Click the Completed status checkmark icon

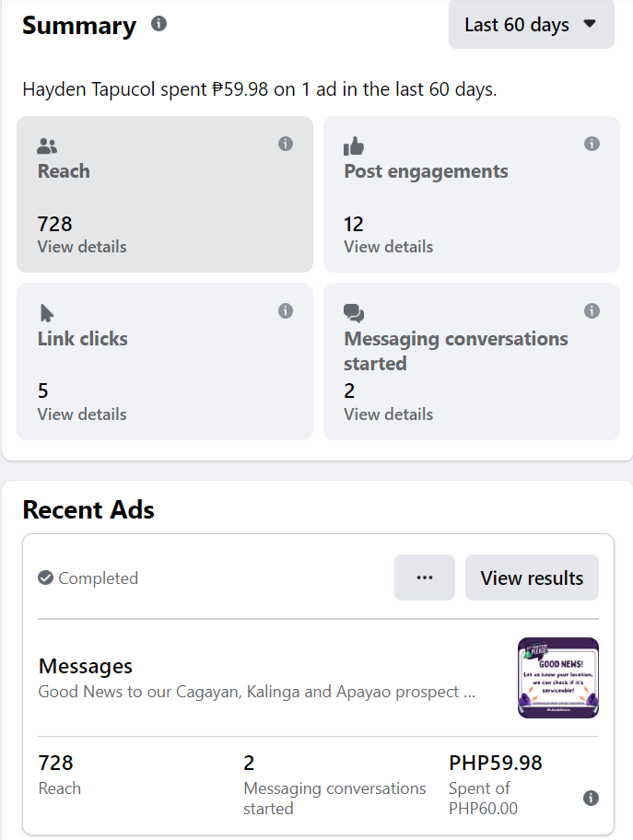coord(45,578)
